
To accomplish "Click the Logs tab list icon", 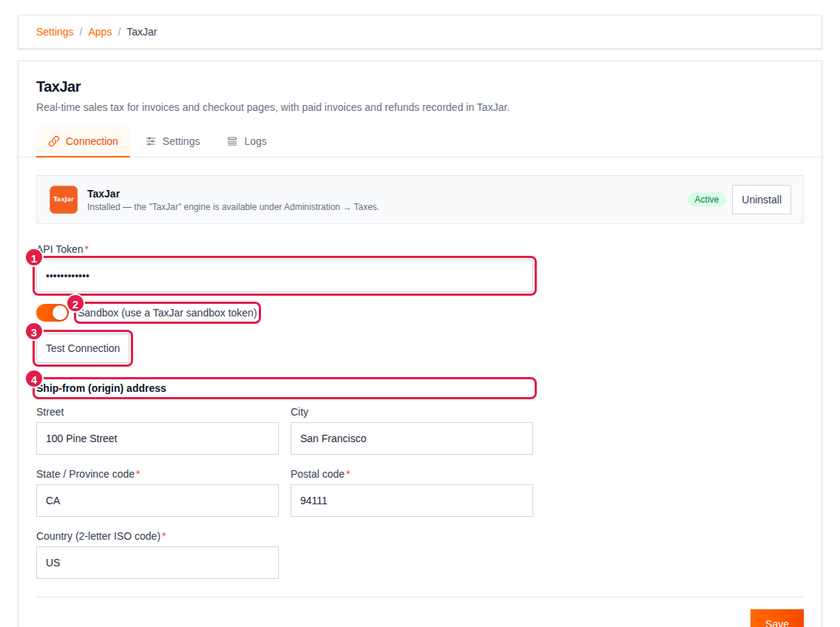I will [x=232, y=141].
